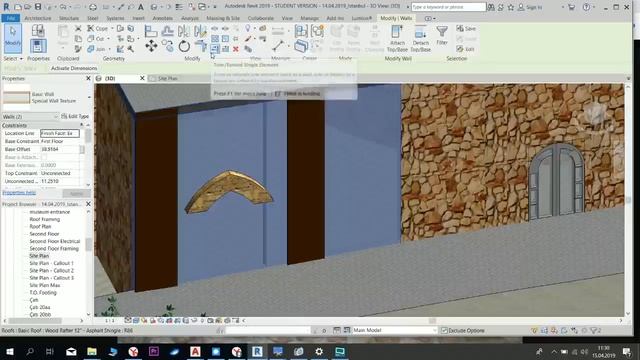Screen dimensions: 640x360
Task: Click the Cut geometry tool
Action: [96, 39]
